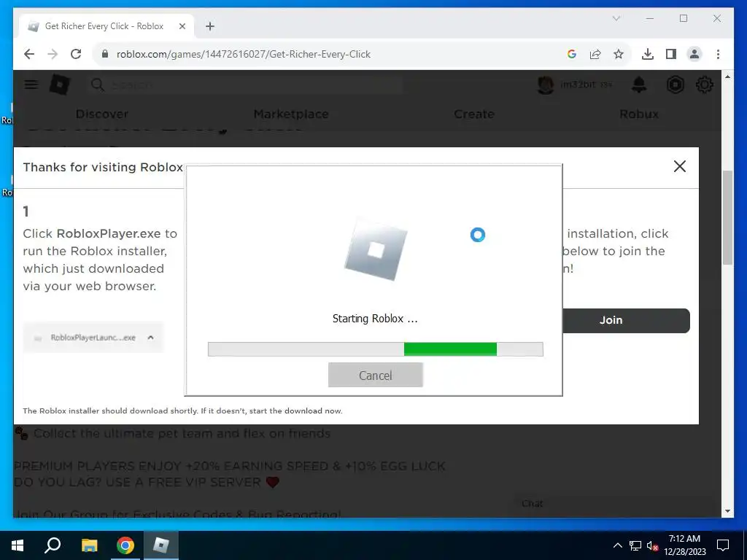747x560 pixels.
Task: Cancel the Roblox launch in the dialog
Action: tap(376, 376)
